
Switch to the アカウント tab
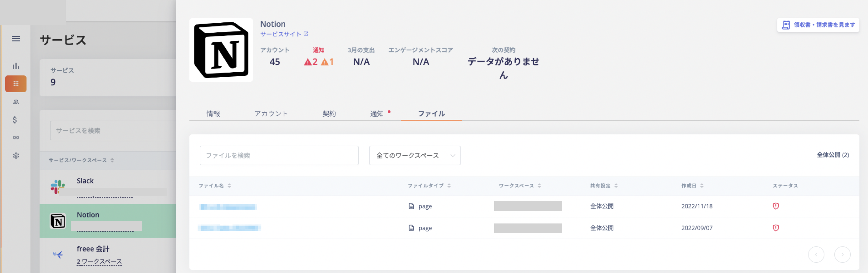pos(271,114)
